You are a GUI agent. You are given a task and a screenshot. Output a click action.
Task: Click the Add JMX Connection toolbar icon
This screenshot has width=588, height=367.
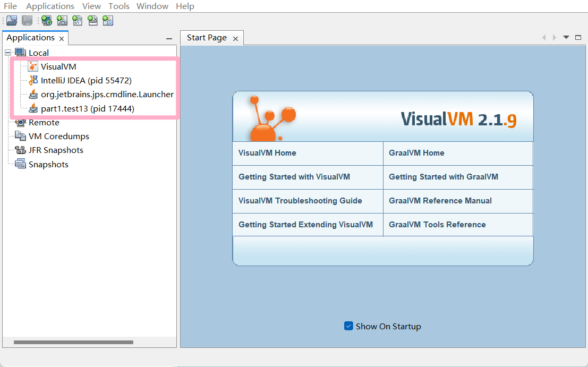coord(62,21)
